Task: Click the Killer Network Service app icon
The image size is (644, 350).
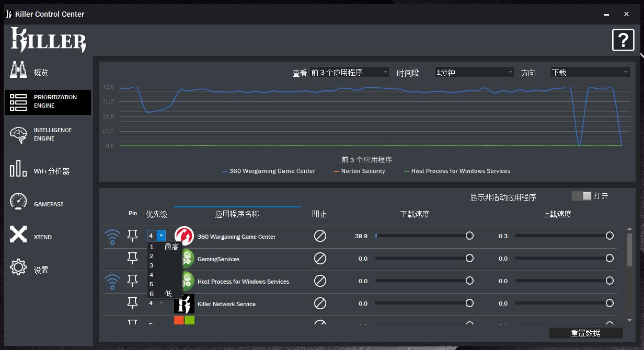Action: pyautogui.click(x=184, y=304)
